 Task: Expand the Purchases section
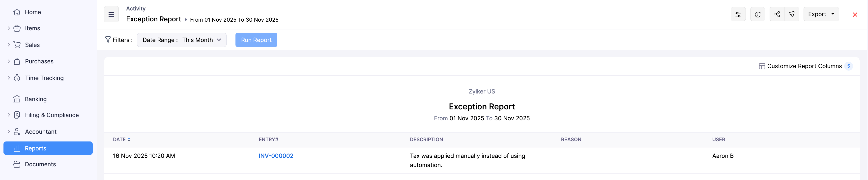[x=39, y=61]
